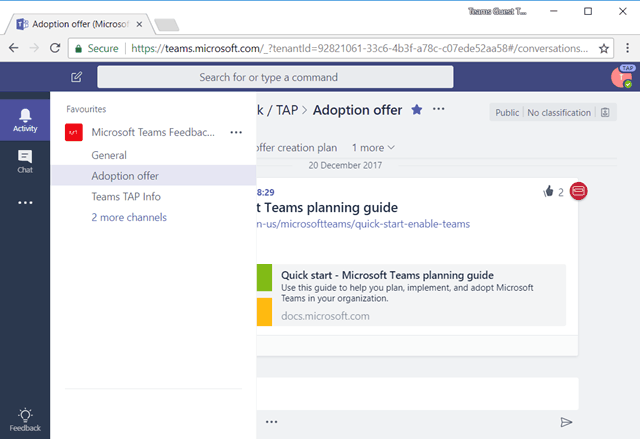Click the message compose box
The width and height of the screenshot is (640, 439).
(418, 394)
